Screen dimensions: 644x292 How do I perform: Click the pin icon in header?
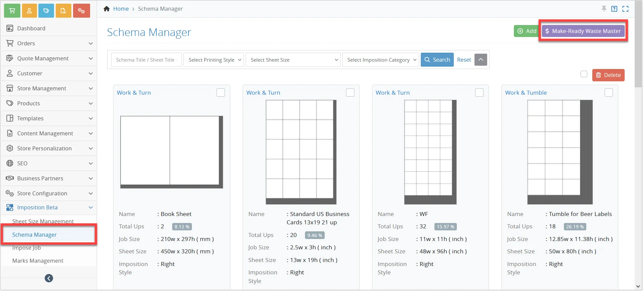(x=604, y=9)
